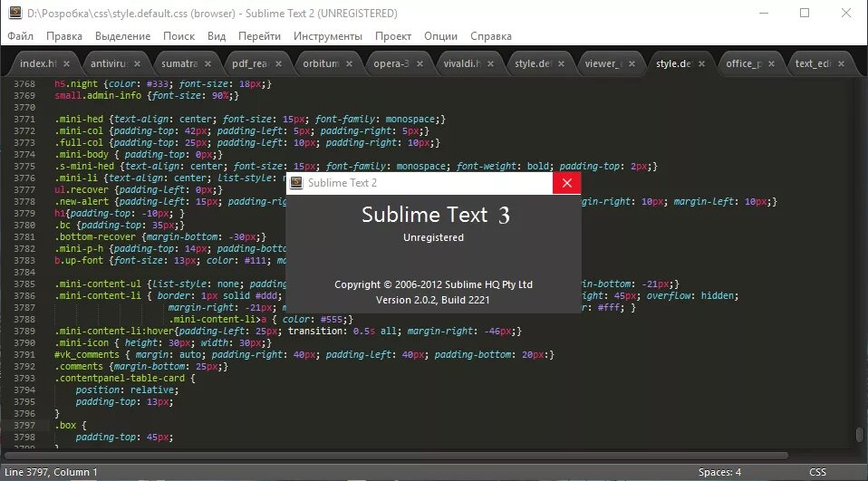868x481 pixels.
Task: Open the Инструменты menu
Action: click(x=328, y=36)
